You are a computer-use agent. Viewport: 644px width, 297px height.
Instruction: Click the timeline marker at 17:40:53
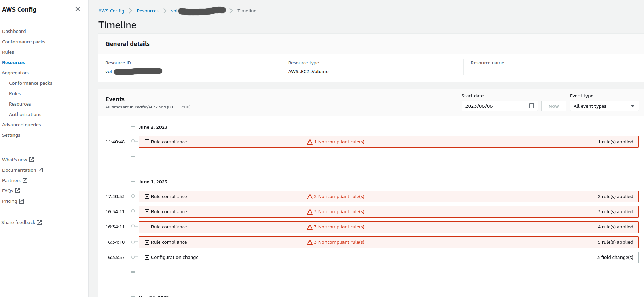133,196
